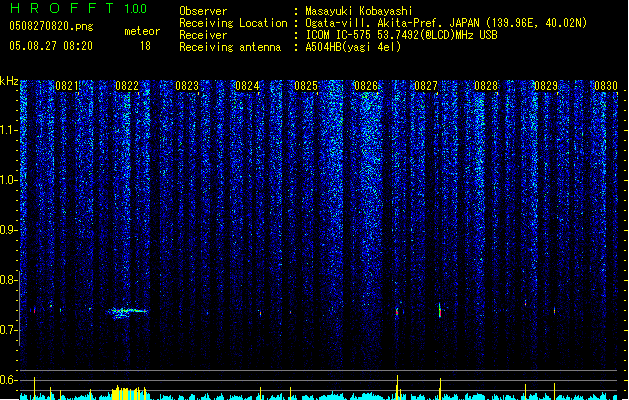The width and height of the screenshot is (629, 400).
Task: Click the 0.9 kHz axis tick label
Action: coord(9,230)
